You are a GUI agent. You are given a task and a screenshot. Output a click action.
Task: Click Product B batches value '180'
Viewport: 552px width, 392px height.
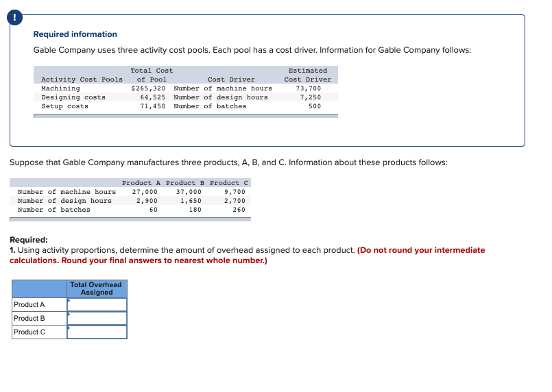[x=195, y=210]
